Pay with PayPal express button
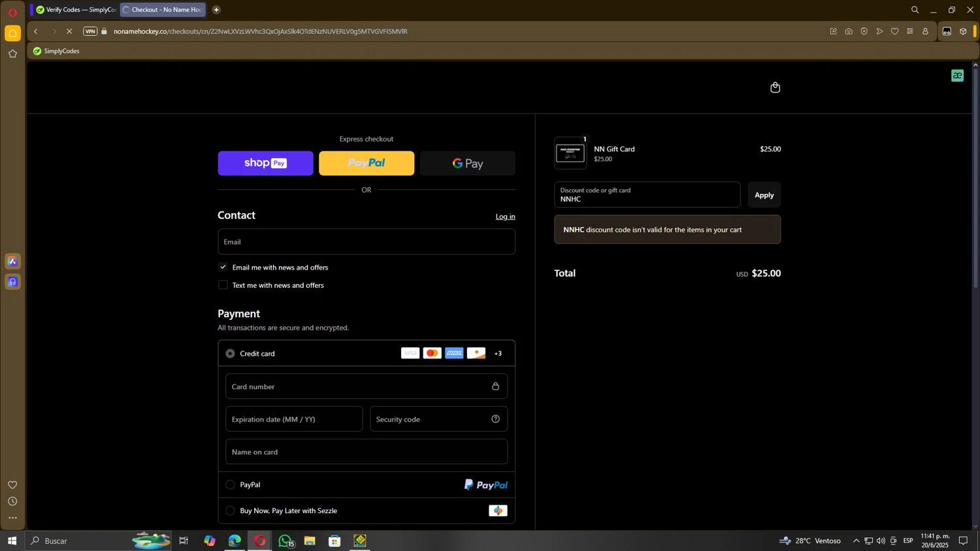 tap(367, 163)
